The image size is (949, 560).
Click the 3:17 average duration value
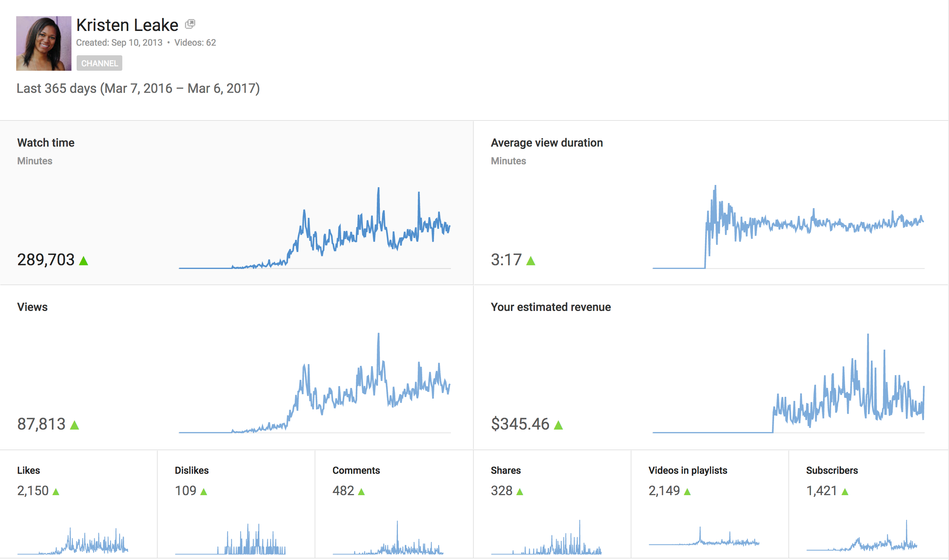click(506, 260)
